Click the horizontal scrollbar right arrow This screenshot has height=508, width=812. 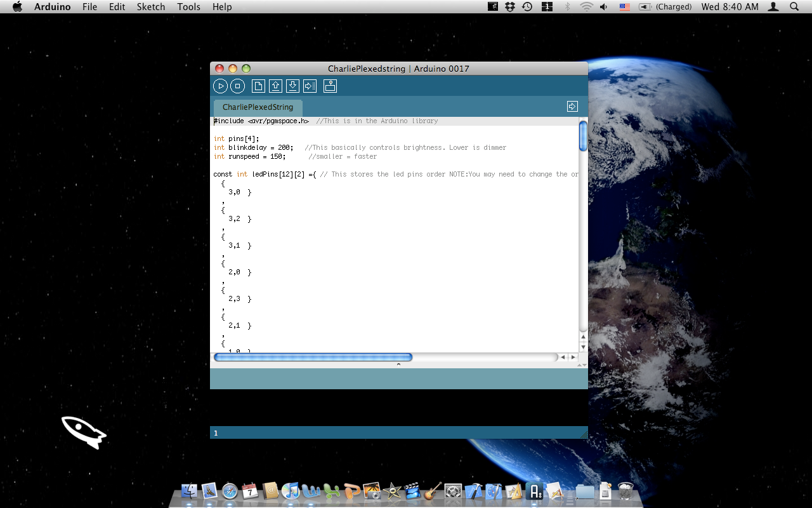coord(573,358)
